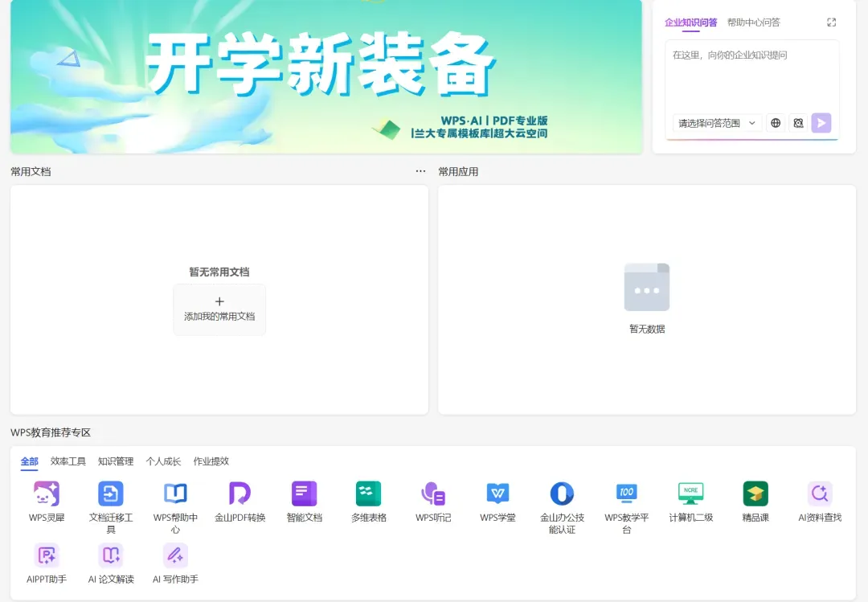Click the 暂无常用文档 text
868x602 pixels.
pyautogui.click(x=219, y=272)
